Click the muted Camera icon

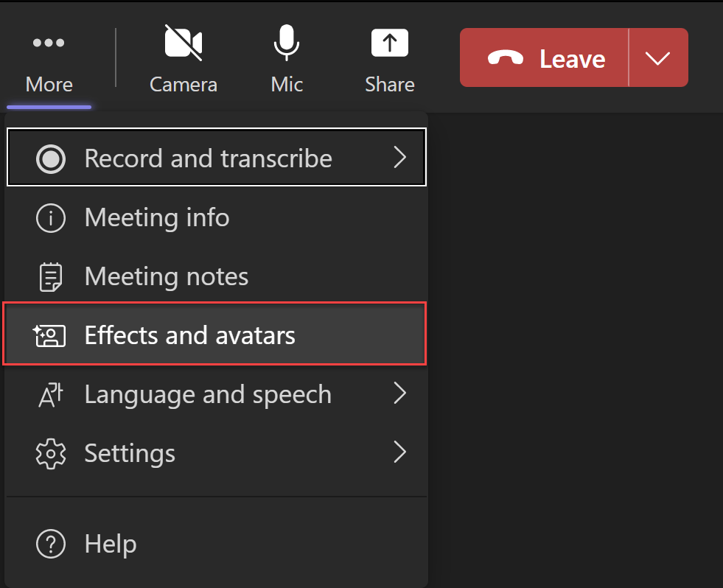[183, 42]
